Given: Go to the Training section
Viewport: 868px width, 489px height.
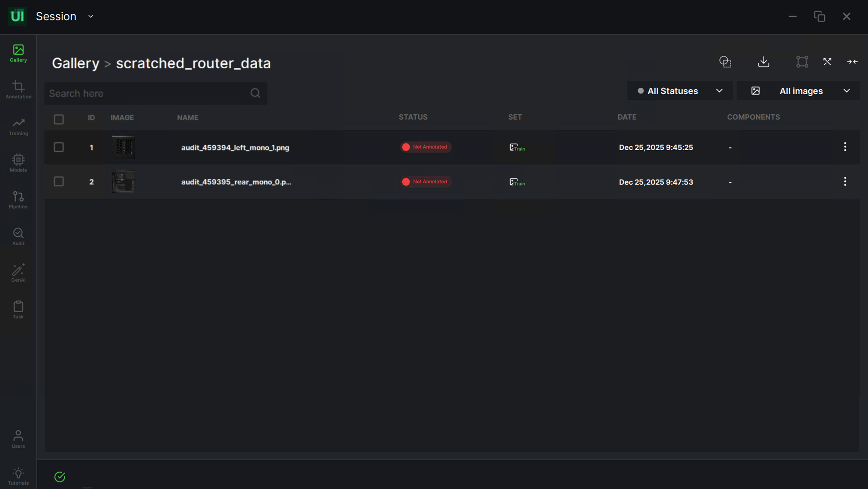Looking at the screenshot, I should coord(18,126).
